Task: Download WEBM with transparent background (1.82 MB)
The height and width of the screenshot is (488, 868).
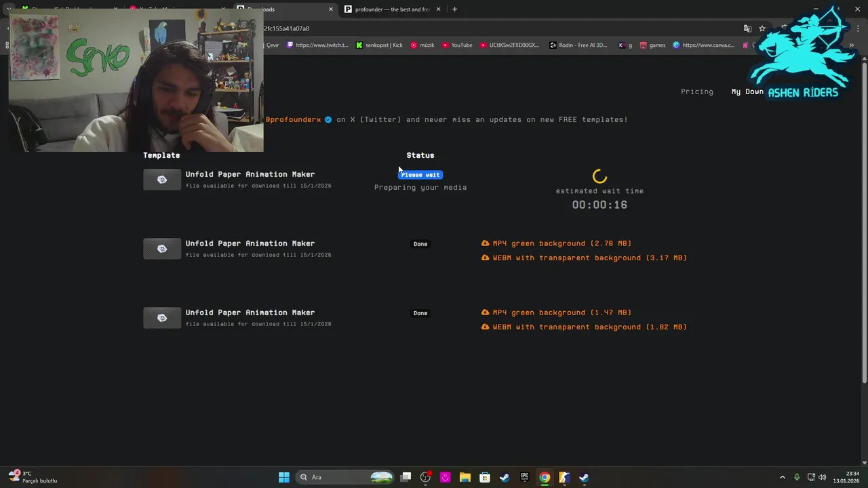Action: pos(590,327)
